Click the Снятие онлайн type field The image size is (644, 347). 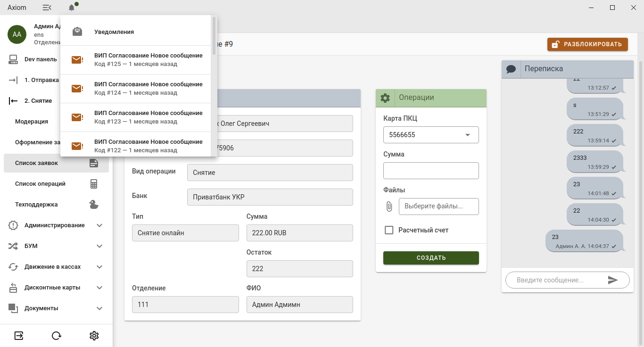click(x=185, y=233)
